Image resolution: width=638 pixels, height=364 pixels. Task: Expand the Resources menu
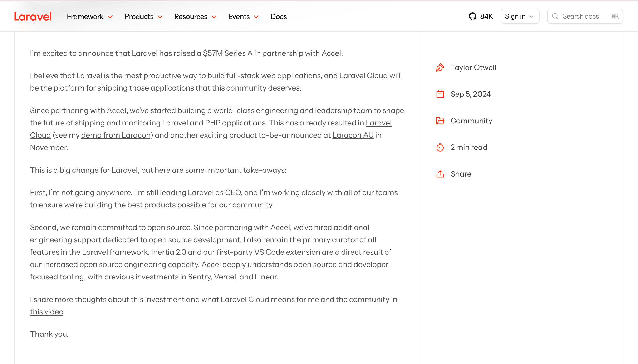tap(195, 16)
